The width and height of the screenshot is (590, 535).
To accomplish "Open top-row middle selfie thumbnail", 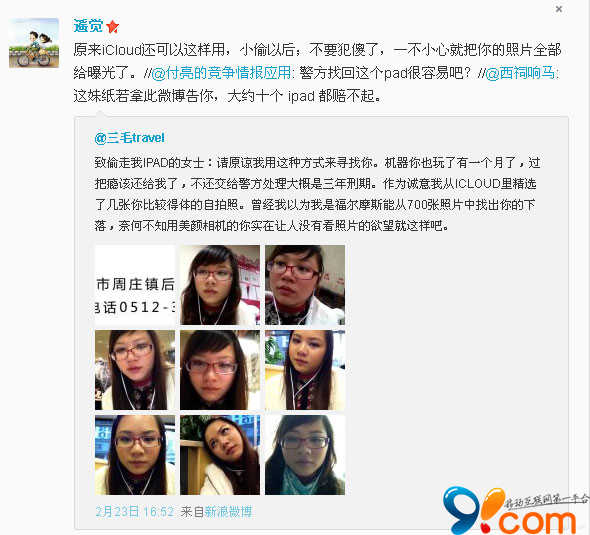I will click(220, 285).
